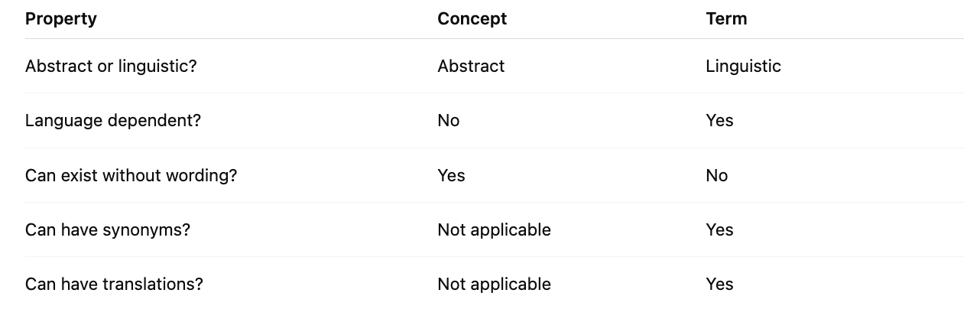This screenshot has width=980, height=332.
Task: Click the 'Abstract' cell under Concept
Action: (x=471, y=67)
